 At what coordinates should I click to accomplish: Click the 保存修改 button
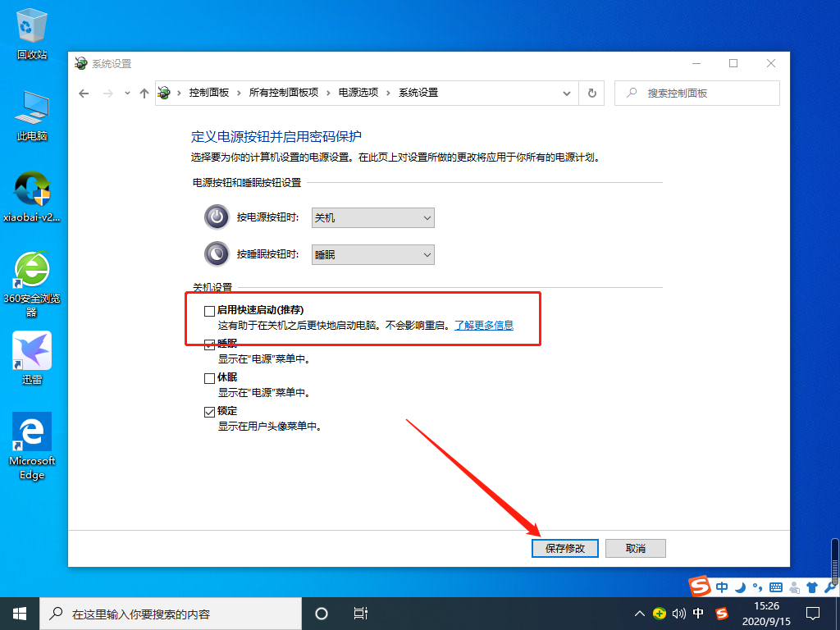point(564,548)
